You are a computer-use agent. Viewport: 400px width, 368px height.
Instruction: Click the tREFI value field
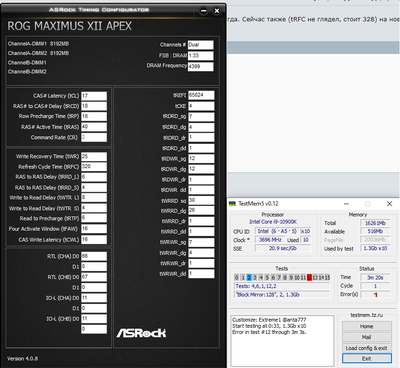[201, 95]
